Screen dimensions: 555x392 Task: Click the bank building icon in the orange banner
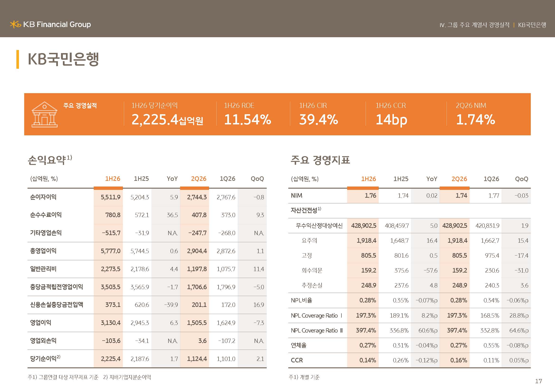pyautogui.click(x=44, y=114)
